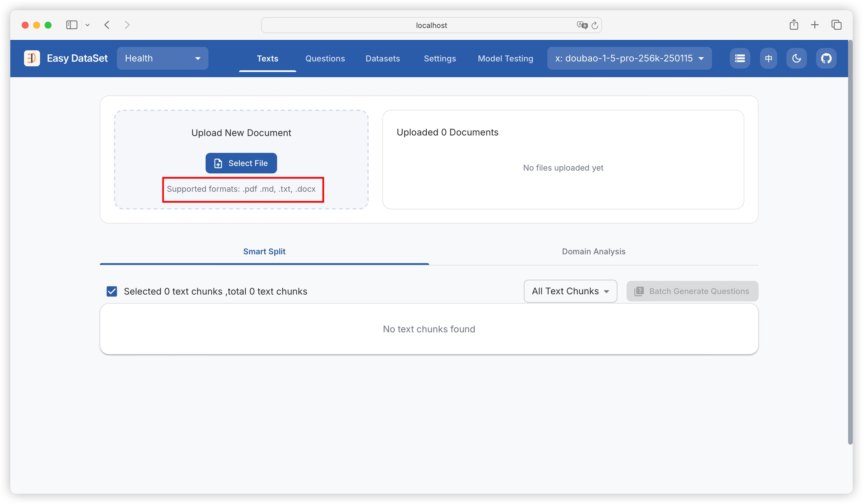
Task: Open Safari tab overview icon
Action: click(x=836, y=25)
